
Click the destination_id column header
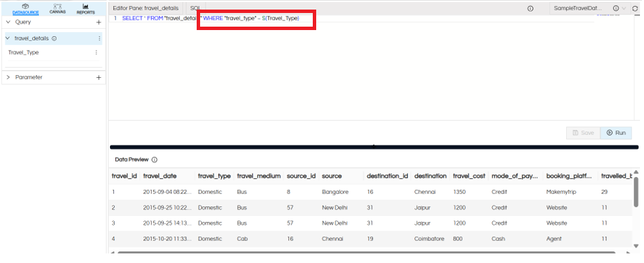tap(387, 176)
